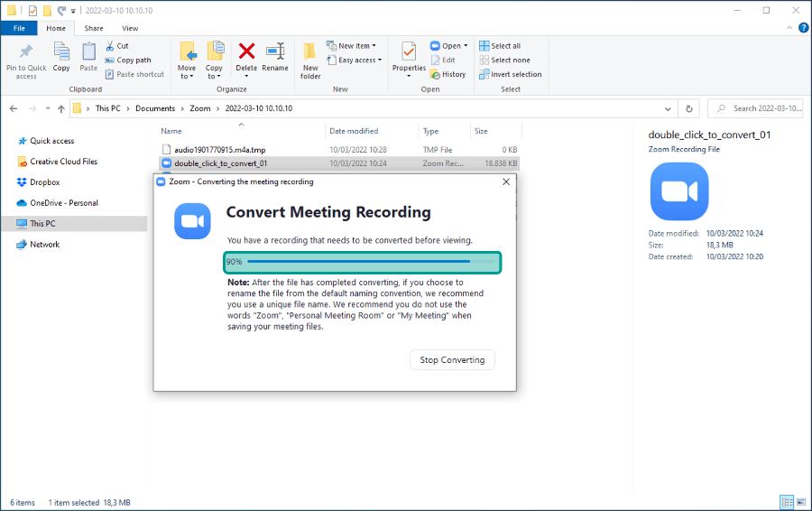Switch to the View ribbon tab

130,28
